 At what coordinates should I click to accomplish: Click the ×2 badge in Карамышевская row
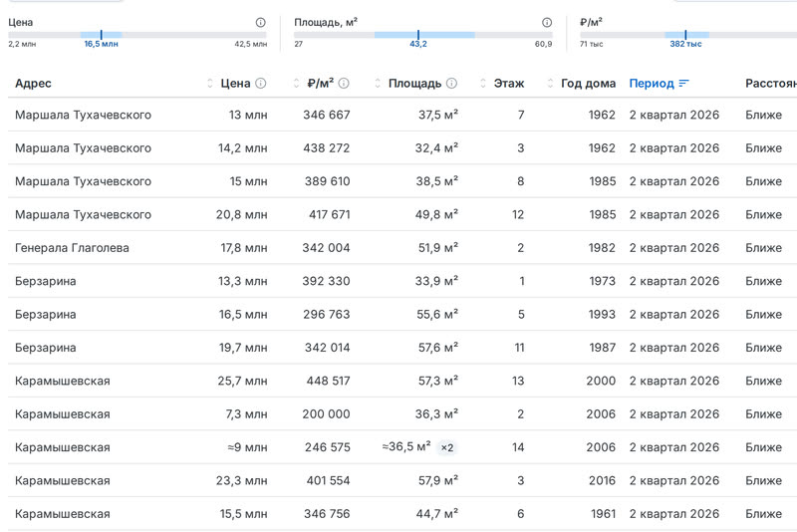pos(447,447)
